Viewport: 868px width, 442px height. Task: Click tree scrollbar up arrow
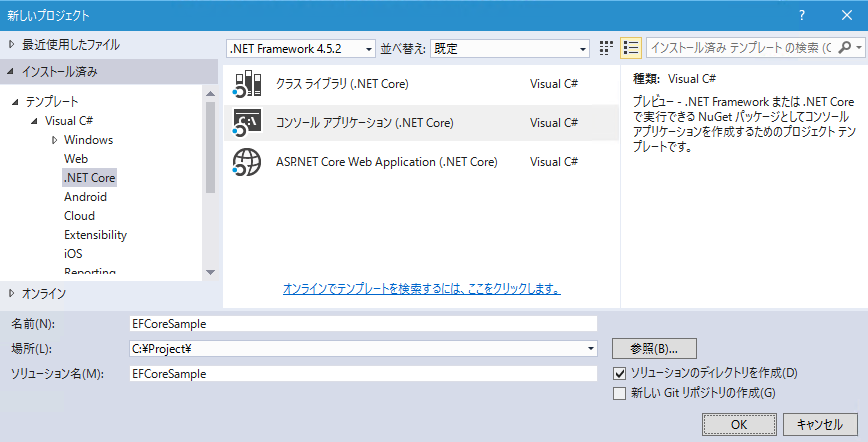point(210,94)
